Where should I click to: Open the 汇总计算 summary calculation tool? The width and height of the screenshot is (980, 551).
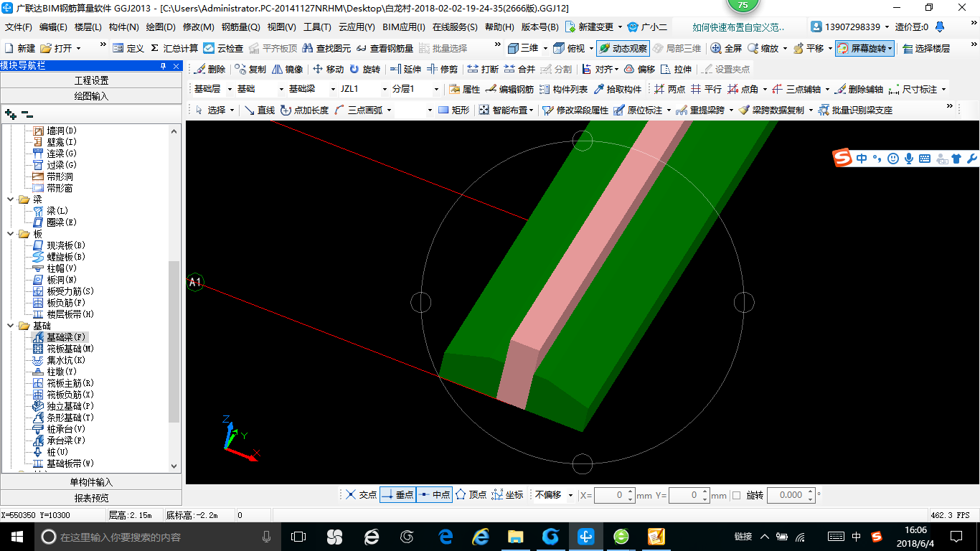(174, 49)
